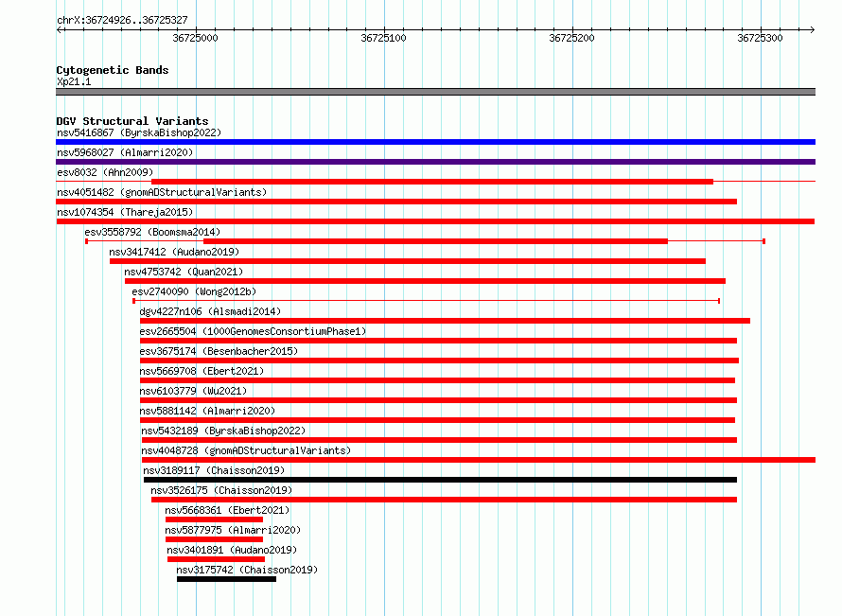Click the chrX:36724926..36725327 coordinates text
Viewport: 842px width, 616px height.
pos(122,21)
